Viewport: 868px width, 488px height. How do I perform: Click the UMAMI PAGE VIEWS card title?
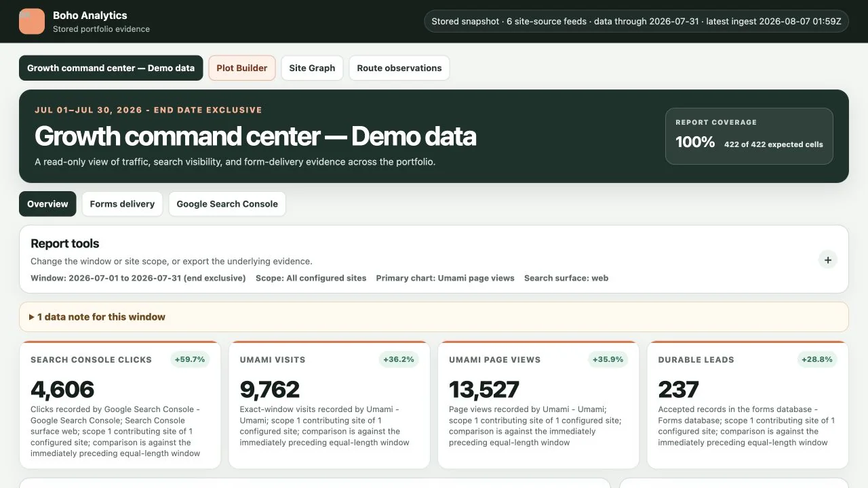495,360
